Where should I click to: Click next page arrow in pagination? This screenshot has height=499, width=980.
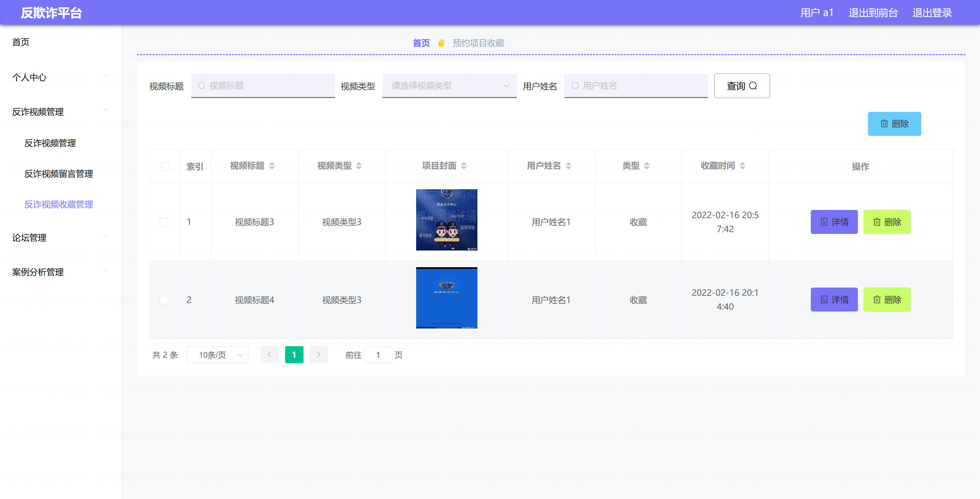click(318, 355)
